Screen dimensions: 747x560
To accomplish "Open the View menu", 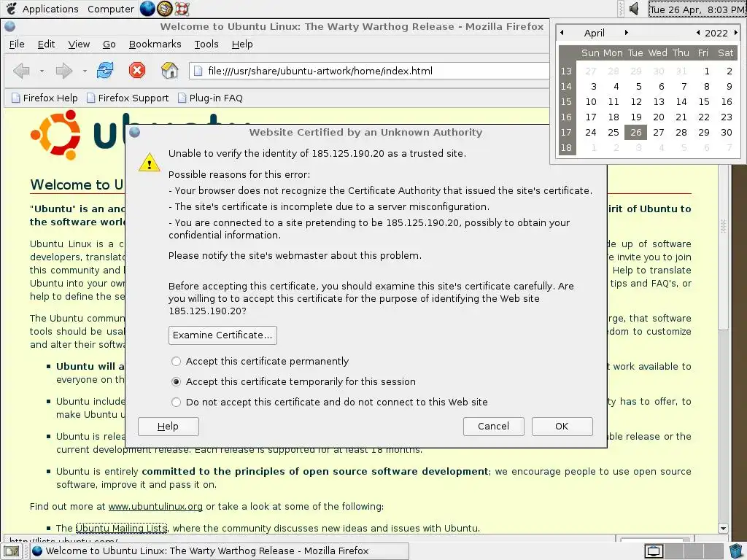I will tap(79, 44).
